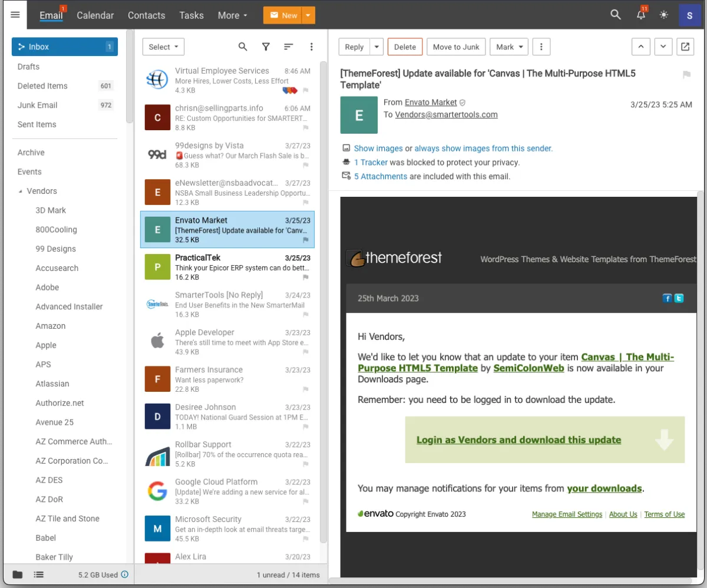This screenshot has width=707, height=588.
Task: Collapse the Vendors folder tree
Action: 21,191
